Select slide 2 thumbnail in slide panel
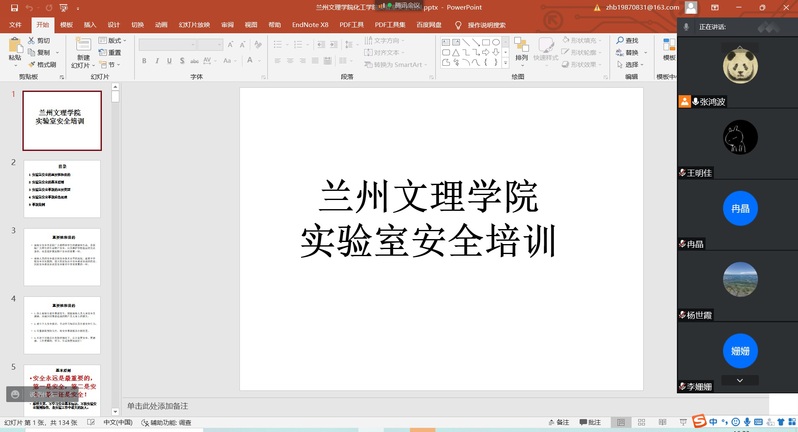 [x=62, y=189]
